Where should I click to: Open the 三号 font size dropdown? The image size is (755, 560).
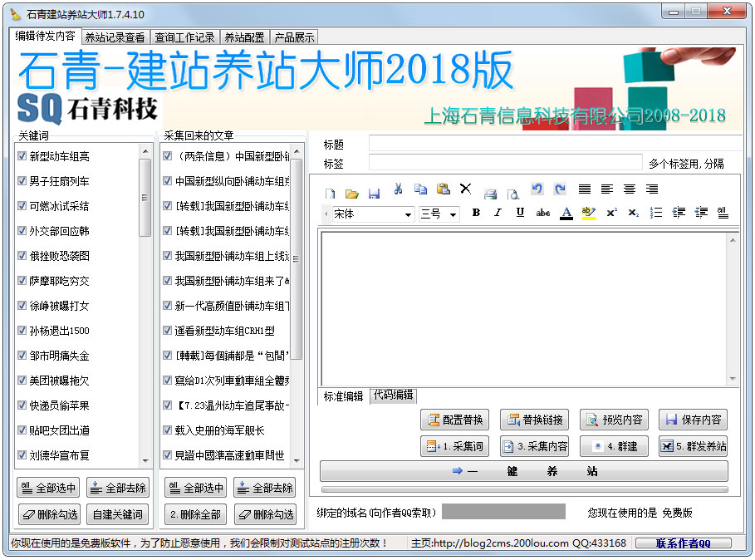point(453,214)
